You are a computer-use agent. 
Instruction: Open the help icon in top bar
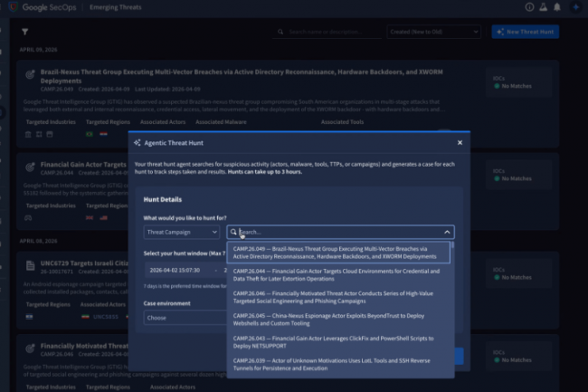[530, 7]
